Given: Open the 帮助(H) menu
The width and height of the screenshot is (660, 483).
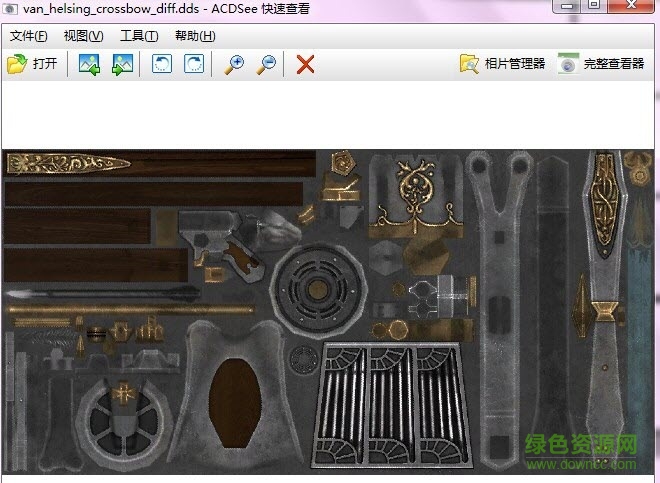Looking at the screenshot, I should (x=195, y=36).
